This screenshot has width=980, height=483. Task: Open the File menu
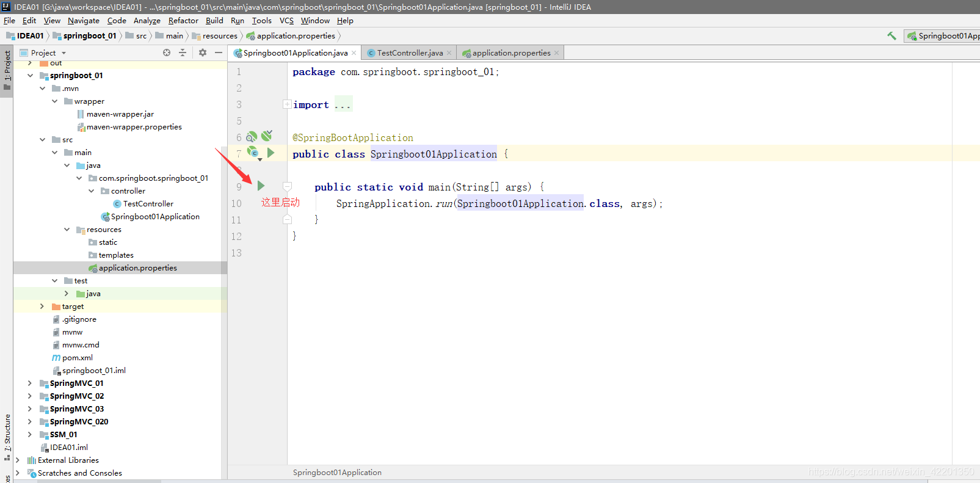point(9,21)
